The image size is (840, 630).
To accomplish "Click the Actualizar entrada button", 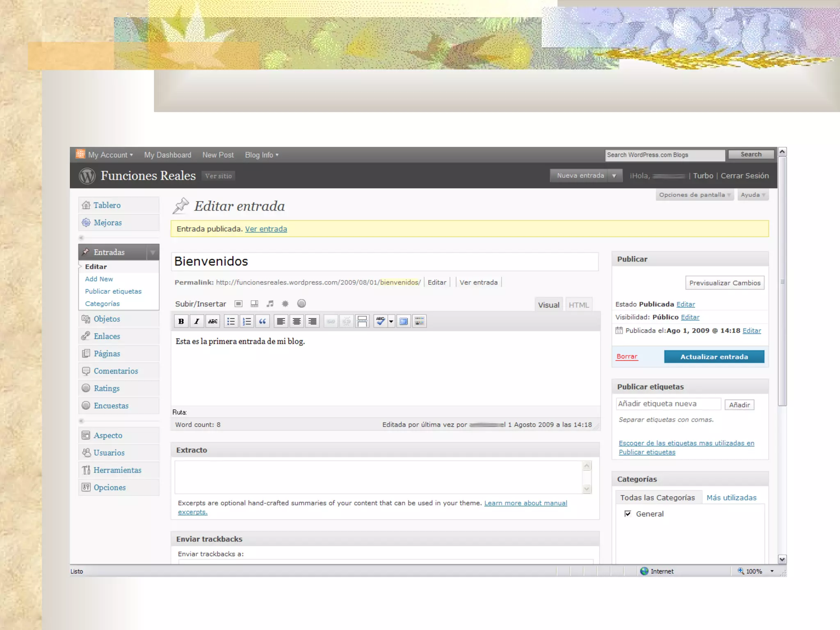I will pos(714,357).
